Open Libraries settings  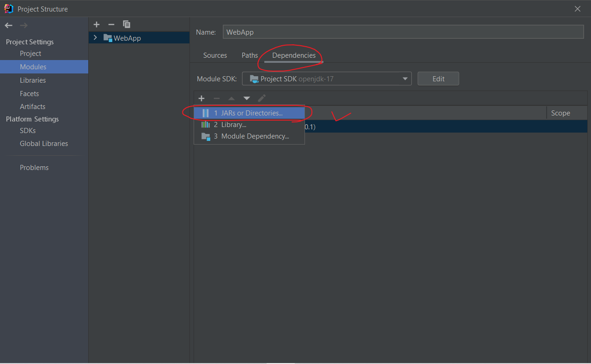[x=33, y=80]
